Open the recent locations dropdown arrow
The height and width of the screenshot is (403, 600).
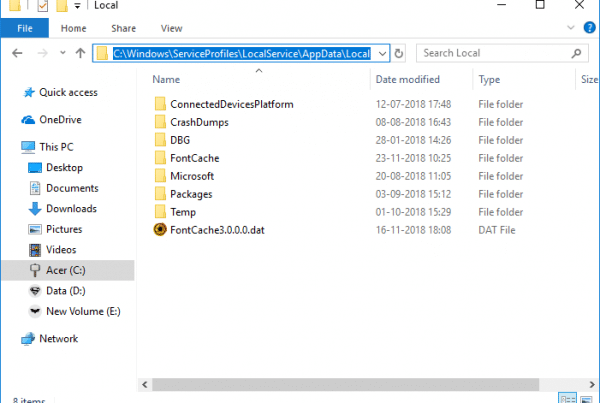click(x=63, y=53)
